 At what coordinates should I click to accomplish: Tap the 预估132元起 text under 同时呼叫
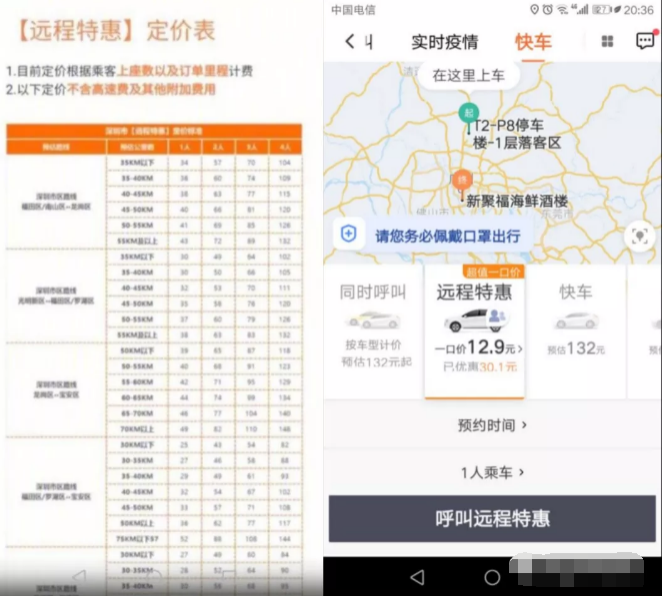pyautogui.click(x=376, y=362)
